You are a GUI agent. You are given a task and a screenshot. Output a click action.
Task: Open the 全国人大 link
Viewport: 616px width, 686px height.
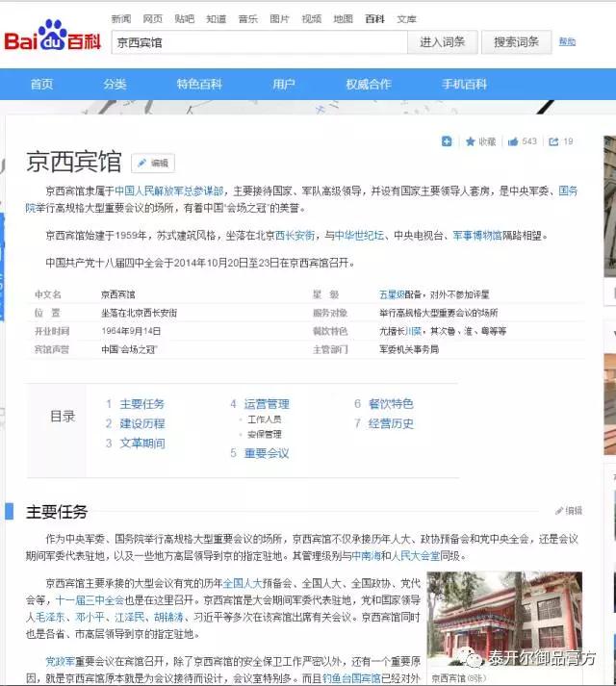click(x=243, y=583)
